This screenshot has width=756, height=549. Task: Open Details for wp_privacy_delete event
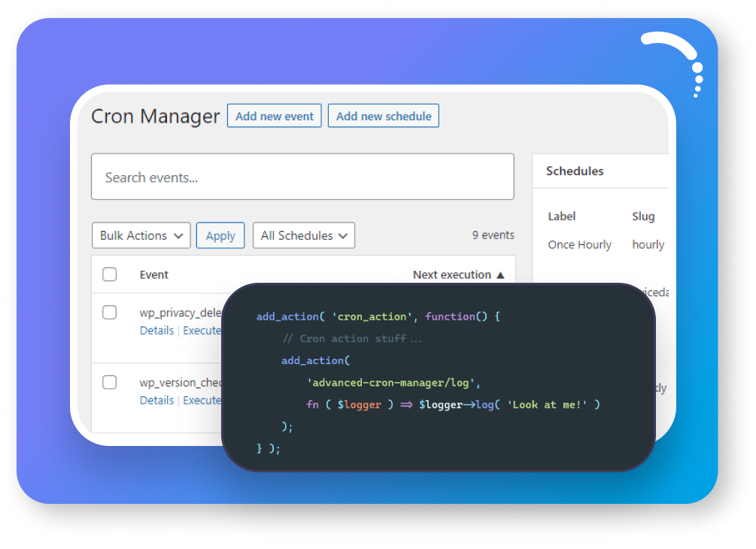point(156,330)
